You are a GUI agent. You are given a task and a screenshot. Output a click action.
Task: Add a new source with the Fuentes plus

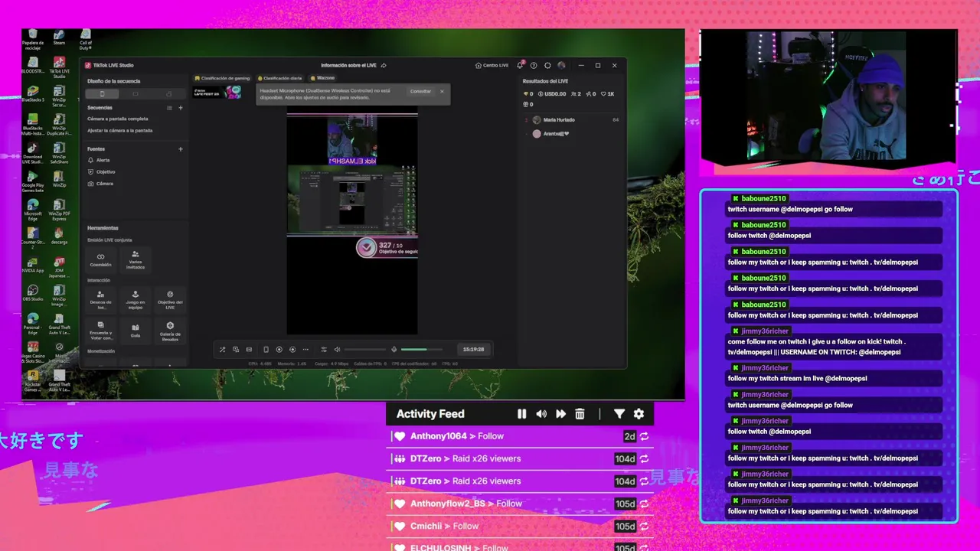pyautogui.click(x=181, y=149)
